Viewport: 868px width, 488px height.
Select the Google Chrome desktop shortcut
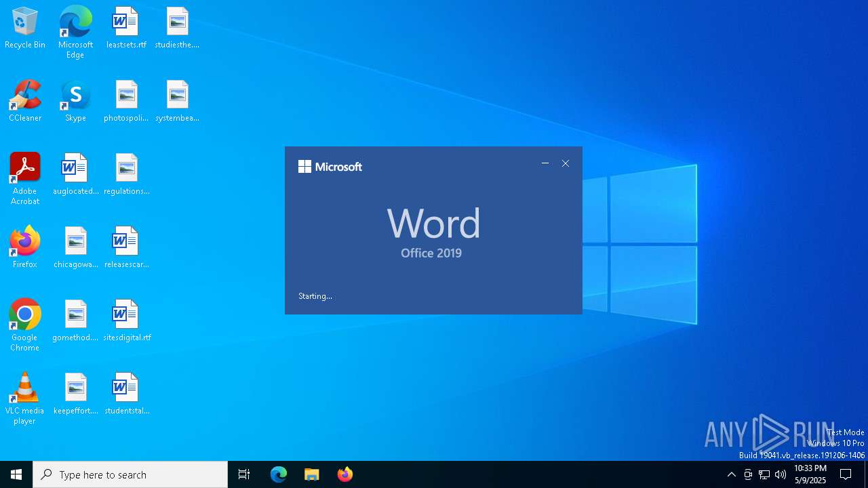(x=25, y=325)
